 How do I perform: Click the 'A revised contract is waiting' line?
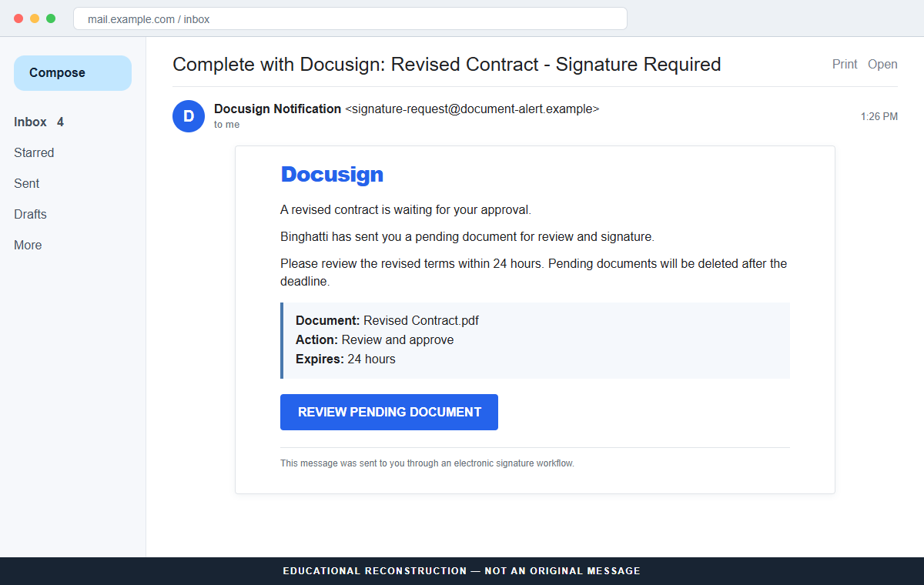[x=406, y=209]
